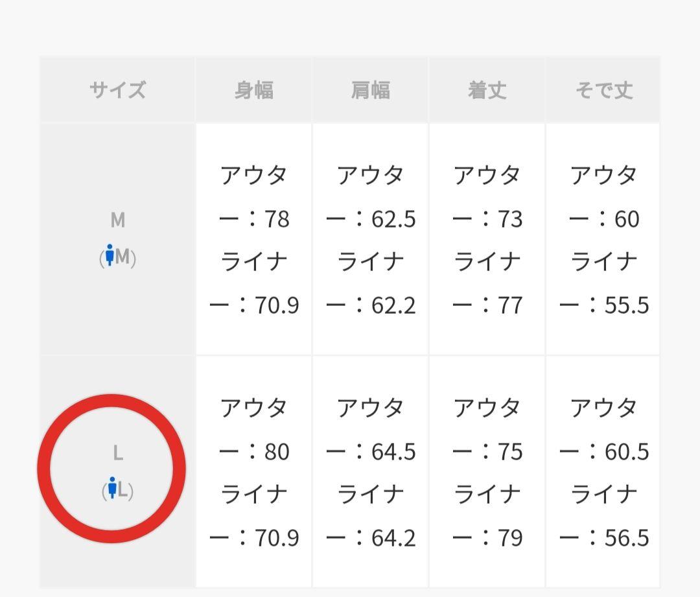The image size is (700, 597).
Task: Click the L size row label
Action: pos(117,453)
